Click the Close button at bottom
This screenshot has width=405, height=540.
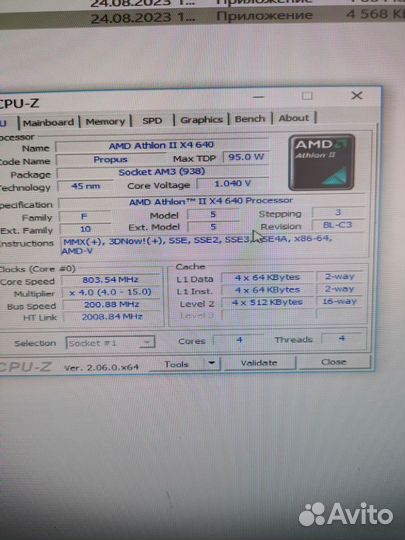(x=334, y=362)
